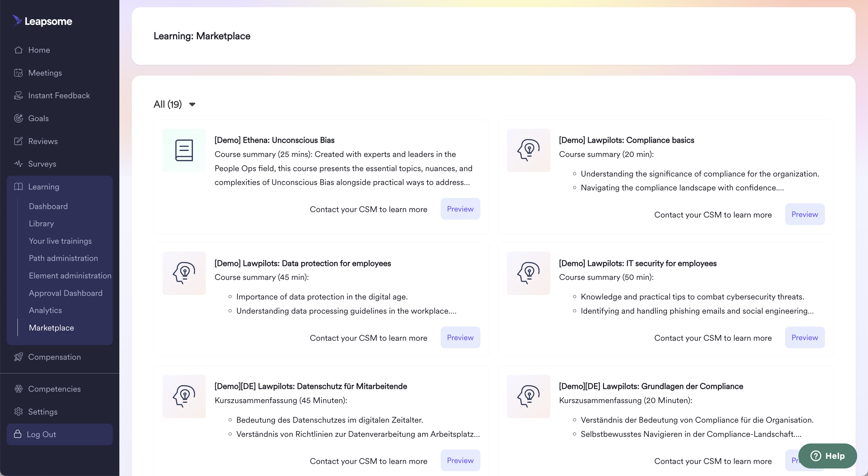This screenshot has width=868, height=476.
Task: Click the Compensation rocket icon
Action: pos(18,357)
